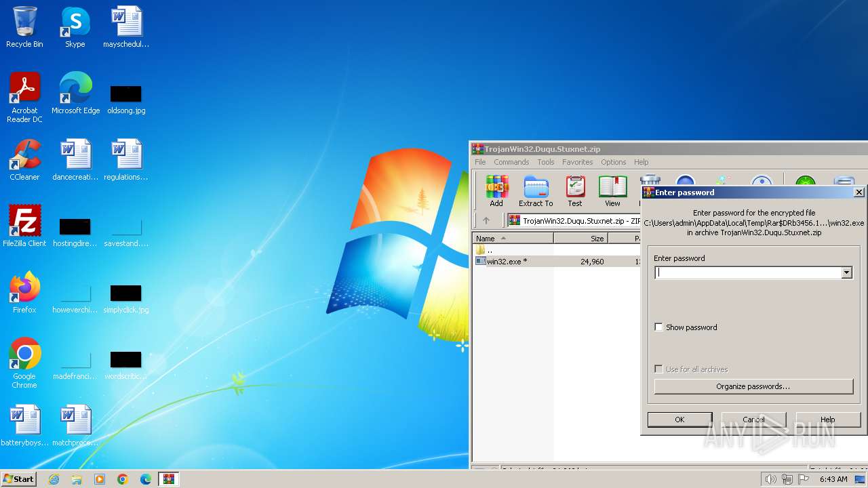This screenshot has width=868, height=488.
Task: Close the Enter password dialog
Action: [x=859, y=192]
